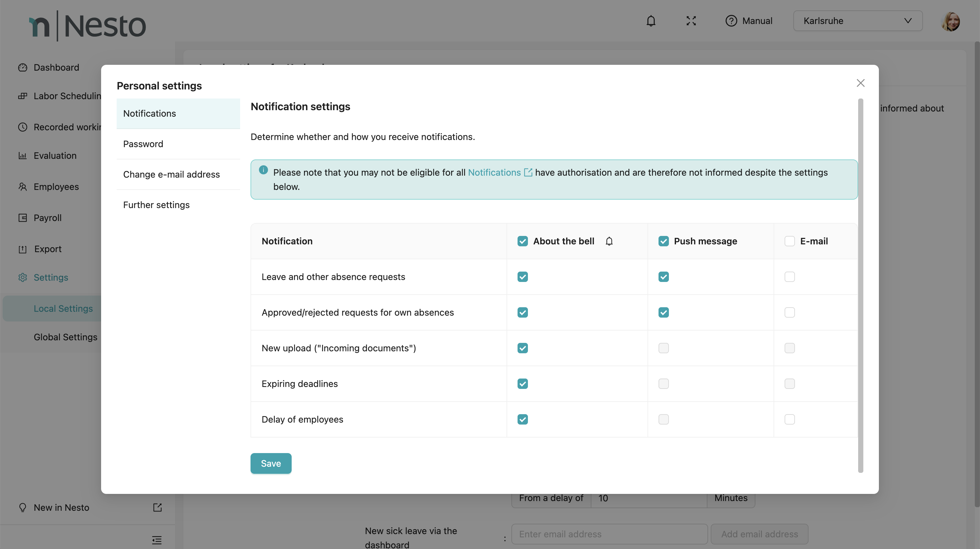Viewport: 980px width, 549px height.
Task: Close the Personal settings dialog
Action: [x=860, y=83]
